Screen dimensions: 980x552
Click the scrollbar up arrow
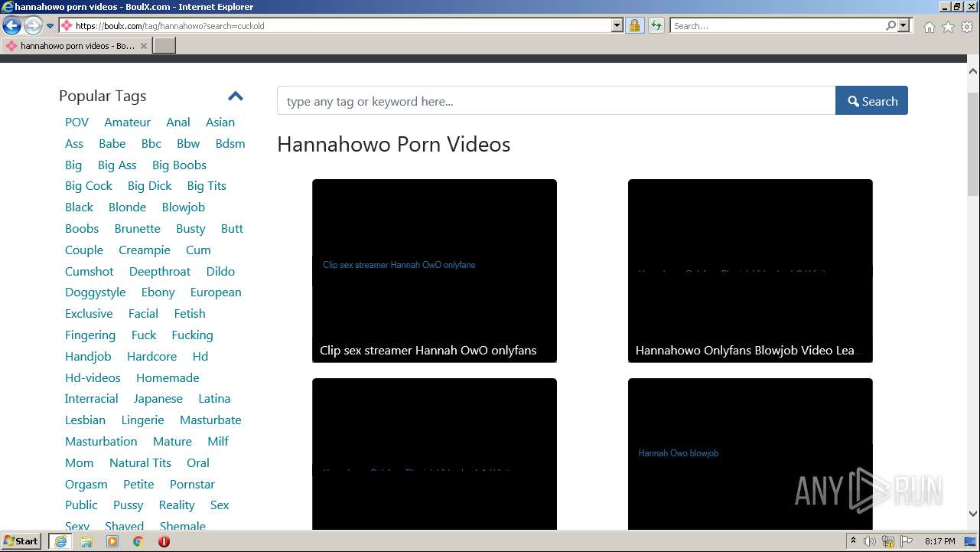(973, 71)
